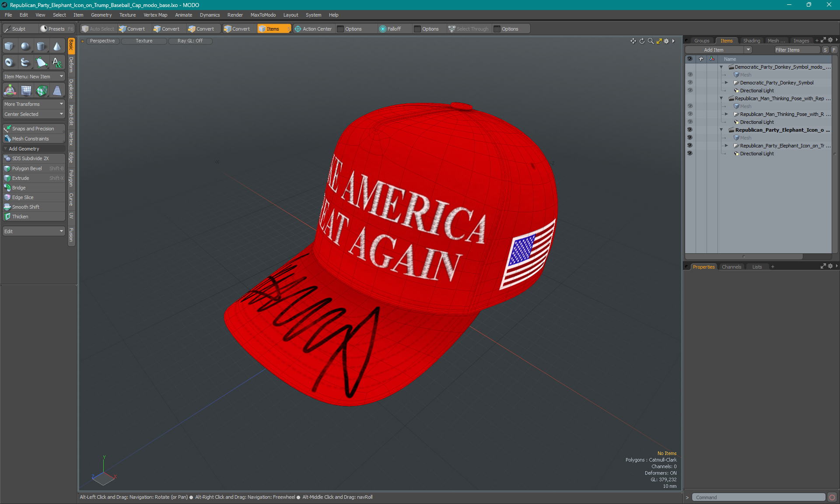Open the Center Selected dropdown
The image size is (840, 504).
(x=34, y=114)
